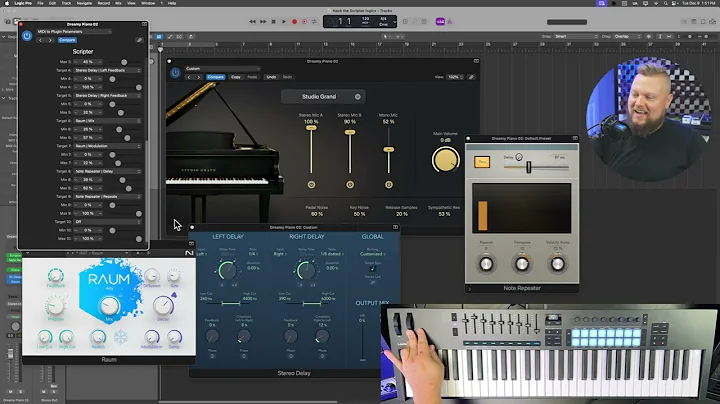Click the Raum Feedback knob
Screen dimensions: 720x404
coord(56,275)
